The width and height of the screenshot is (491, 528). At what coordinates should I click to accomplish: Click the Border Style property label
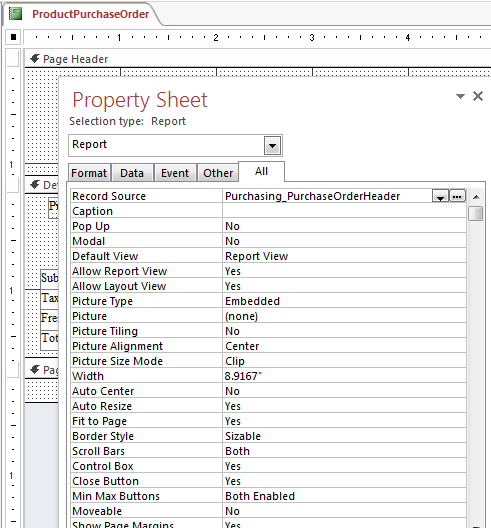[103, 436]
